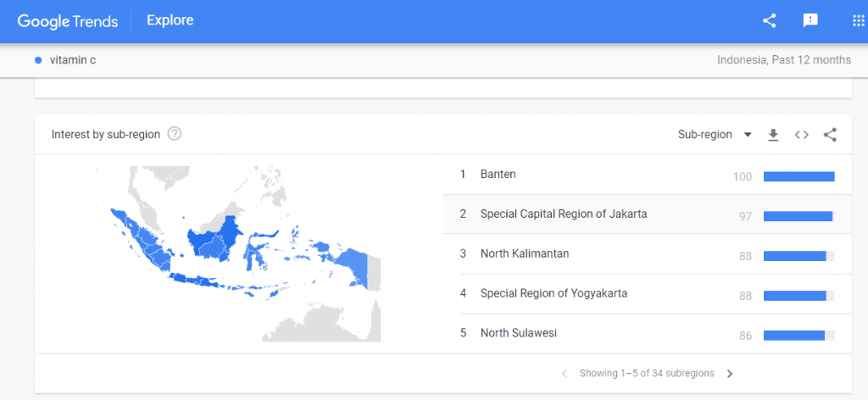Share the Interest by sub-region card
Image resolution: width=868 pixels, height=400 pixels.
click(x=830, y=135)
